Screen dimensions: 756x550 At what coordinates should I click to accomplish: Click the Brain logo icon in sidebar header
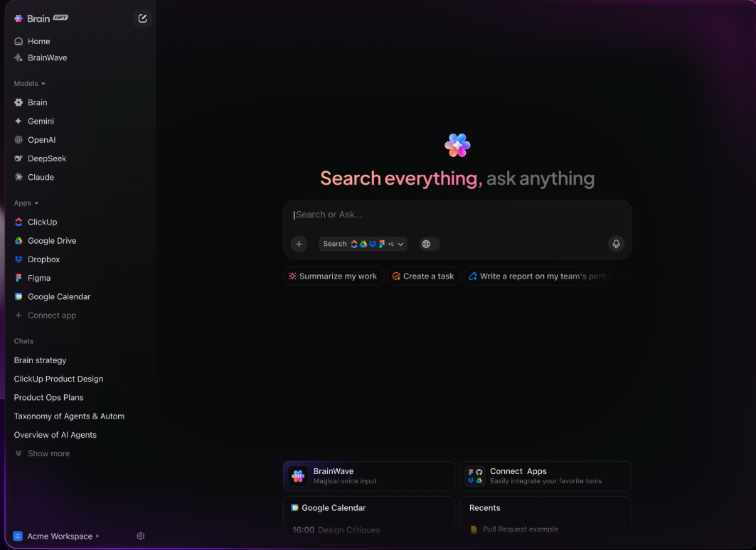click(18, 18)
